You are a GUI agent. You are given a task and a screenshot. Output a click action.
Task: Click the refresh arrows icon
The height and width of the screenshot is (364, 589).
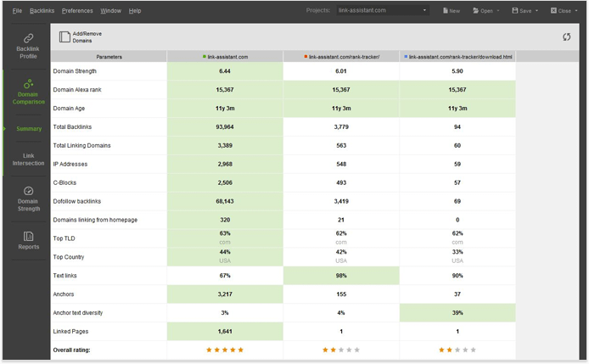point(566,36)
